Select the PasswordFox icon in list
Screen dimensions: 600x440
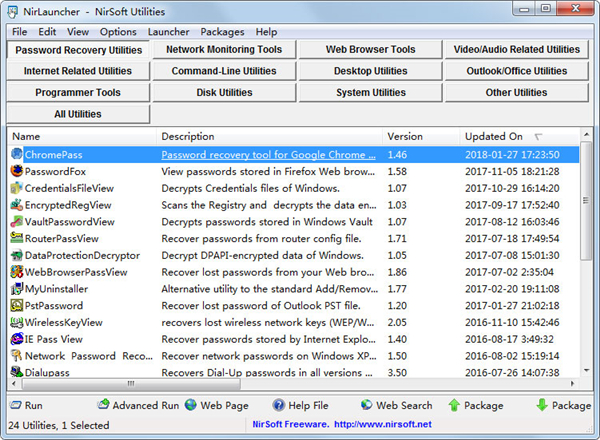17,171
